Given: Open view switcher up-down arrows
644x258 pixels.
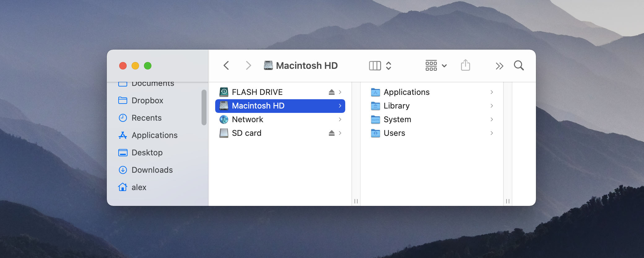Looking at the screenshot, I should pos(389,66).
